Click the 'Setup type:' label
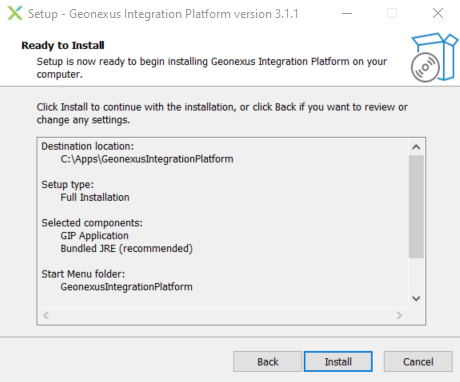The height and width of the screenshot is (382, 460). point(68,185)
